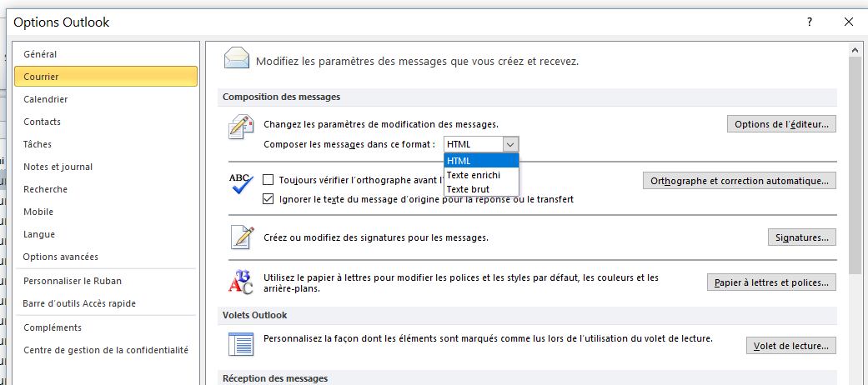Click the 'Signatures...' button
The height and width of the screenshot is (385, 868).
click(801, 237)
